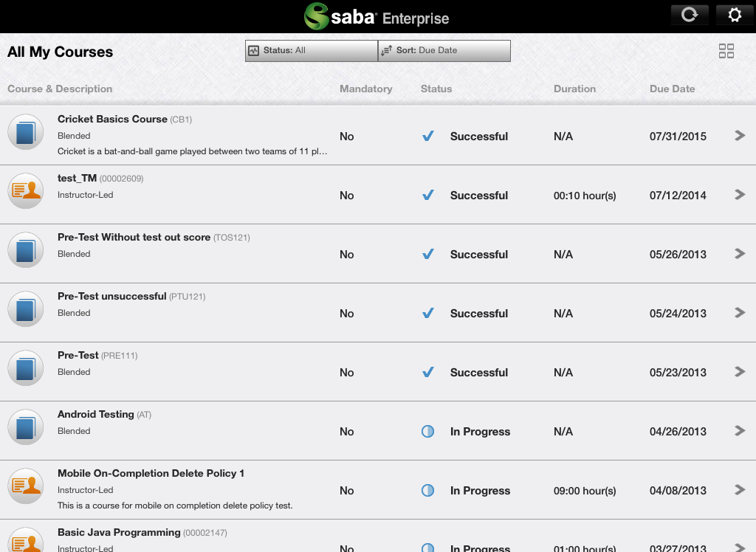Viewport: 756px width, 552px height.
Task: Click the refresh icon in top bar
Action: tap(690, 15)
